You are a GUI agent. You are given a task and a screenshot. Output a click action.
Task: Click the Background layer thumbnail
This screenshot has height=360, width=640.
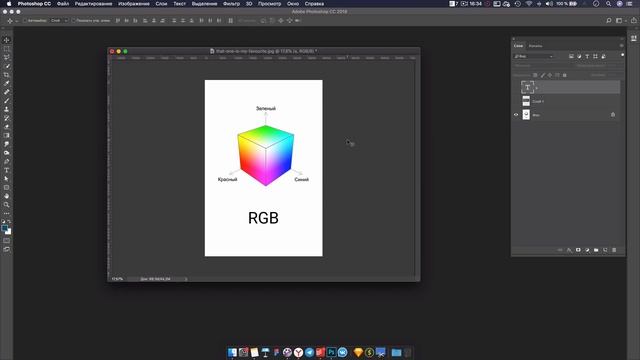pos(526,115)
